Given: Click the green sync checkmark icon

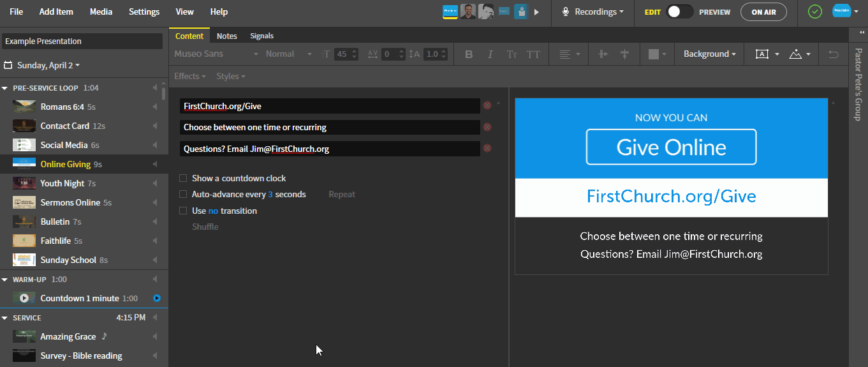Looking at the screenshot, I should pyautogui.click(x=814, y=11).
